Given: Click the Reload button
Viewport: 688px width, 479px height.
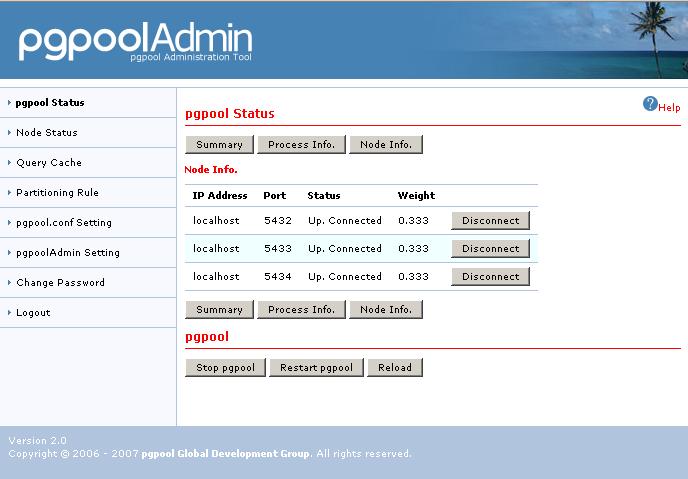Looking at the screenshot, I should 395,367.
